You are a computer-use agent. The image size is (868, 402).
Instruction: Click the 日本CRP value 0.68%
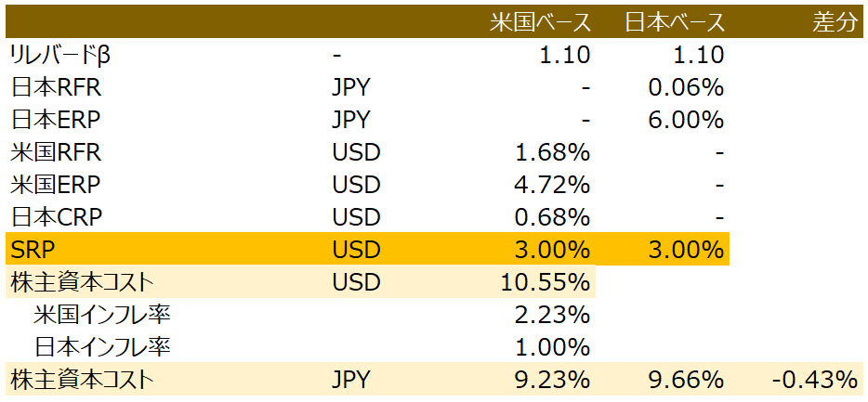552,217
